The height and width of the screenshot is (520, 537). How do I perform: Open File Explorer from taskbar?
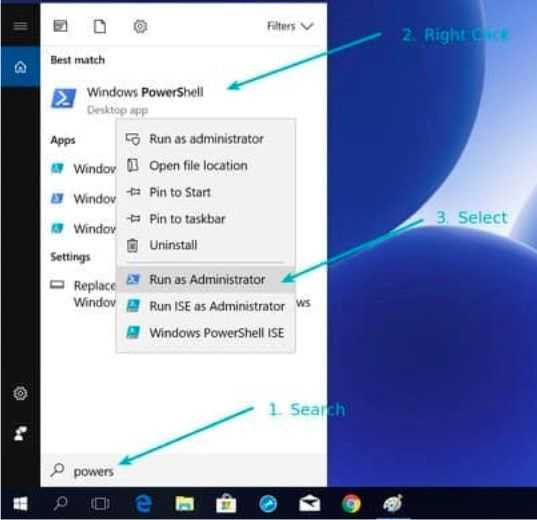(x=185, y=504)
